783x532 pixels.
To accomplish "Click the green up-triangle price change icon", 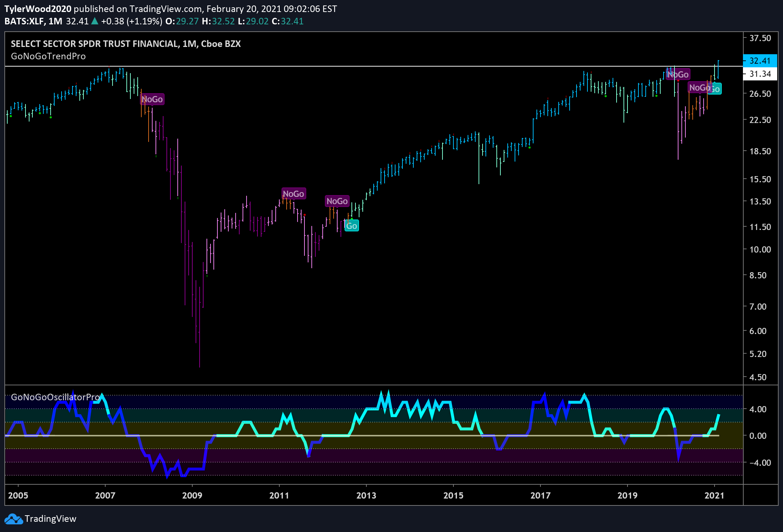I will pyautogui.click(x=95, y=21).
